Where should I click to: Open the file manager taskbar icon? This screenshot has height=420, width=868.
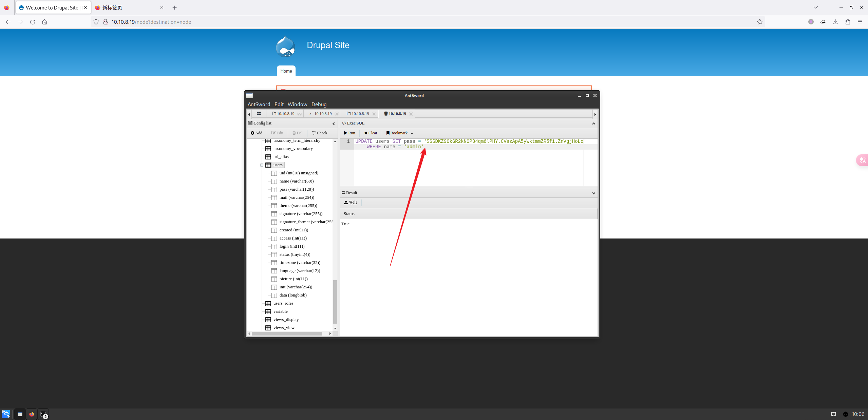[20, 414]
